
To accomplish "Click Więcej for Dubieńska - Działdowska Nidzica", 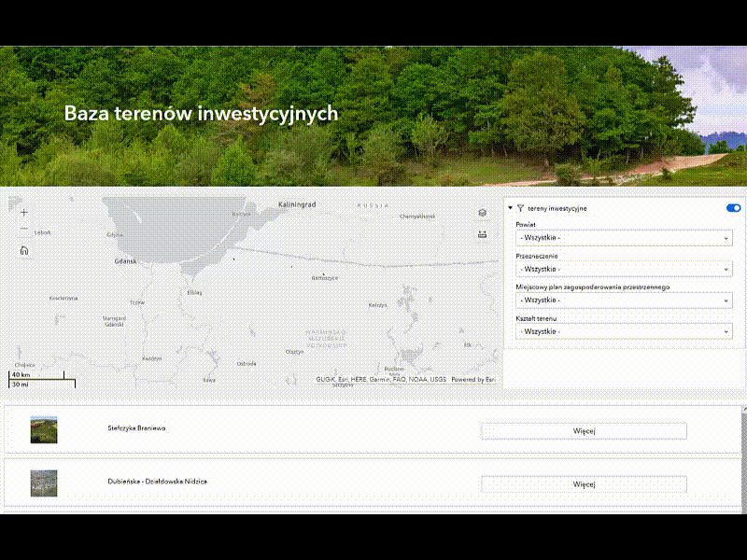I will [585, 484].
